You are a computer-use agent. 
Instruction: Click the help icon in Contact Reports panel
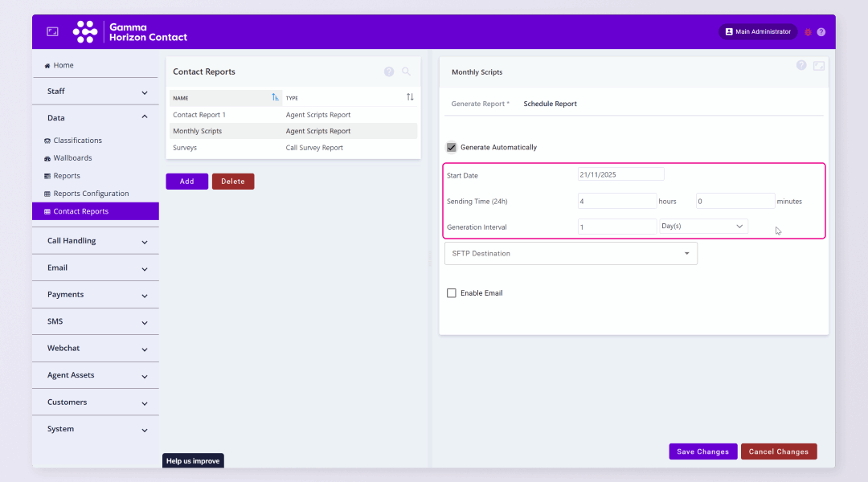(x=389, y=71)
